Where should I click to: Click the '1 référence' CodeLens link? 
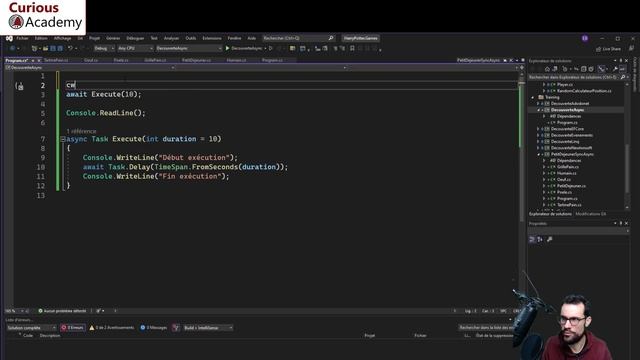click(x=81, y=131)
